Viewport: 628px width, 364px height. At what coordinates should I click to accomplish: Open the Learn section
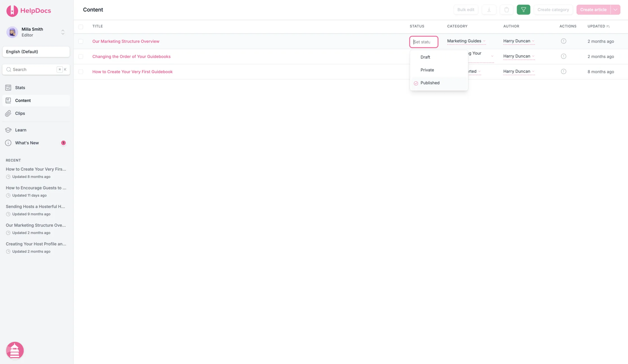coord(36,130)
